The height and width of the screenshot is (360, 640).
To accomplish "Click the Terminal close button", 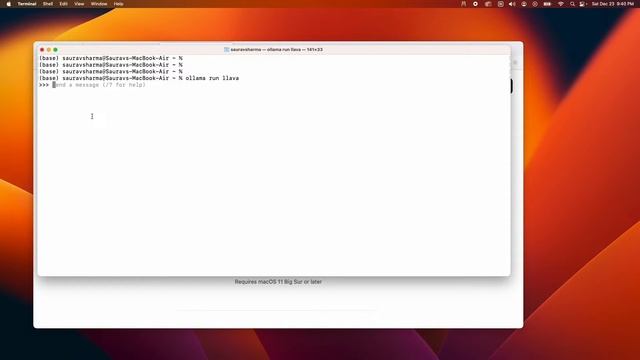I will [42, 50].
